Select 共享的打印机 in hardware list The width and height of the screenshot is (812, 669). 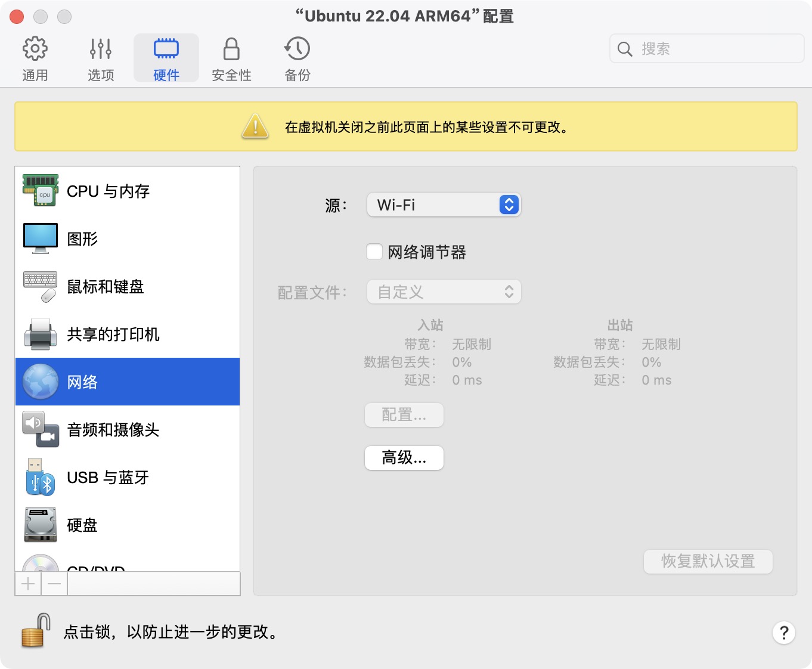coord(128,334)
